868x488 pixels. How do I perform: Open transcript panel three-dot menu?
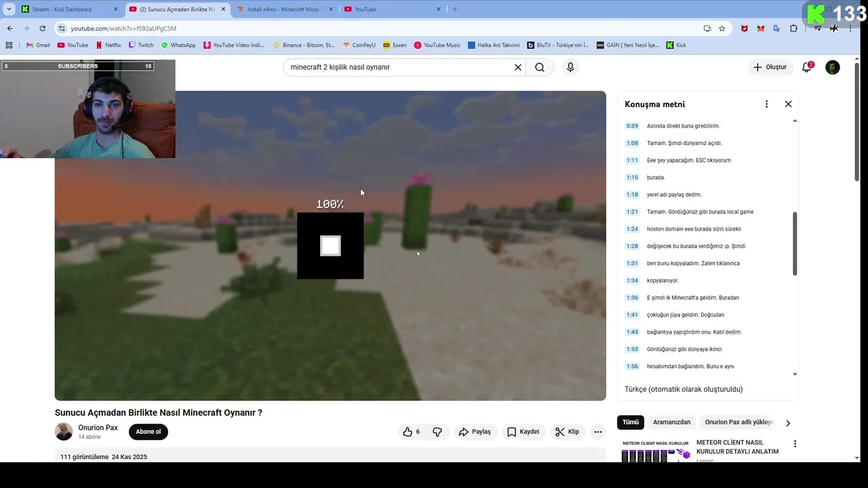tap(766, 104)
